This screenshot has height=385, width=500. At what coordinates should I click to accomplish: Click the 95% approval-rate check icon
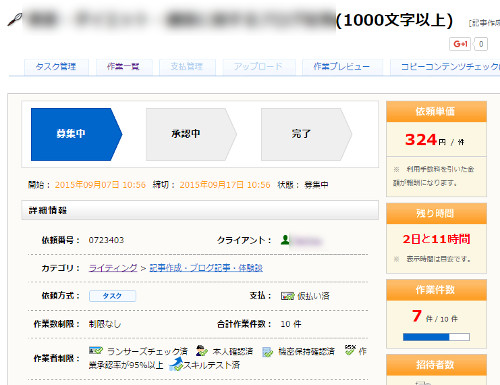[350, 350]
